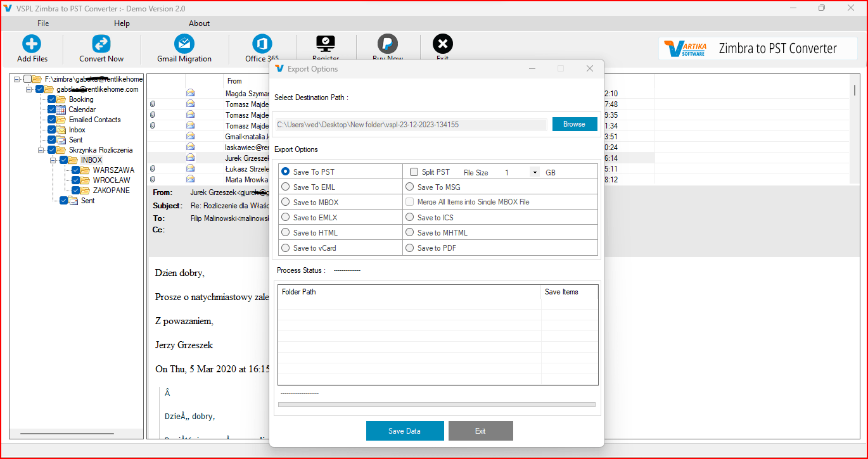The image size is (868, 459).
Task: Open the About menu
Action: click(x=199, y=23)
